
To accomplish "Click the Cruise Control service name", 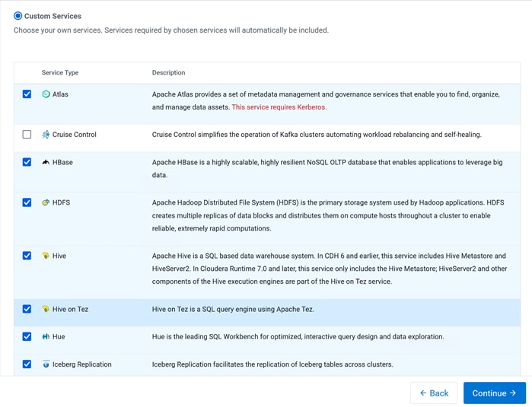I will coord(75,135).
